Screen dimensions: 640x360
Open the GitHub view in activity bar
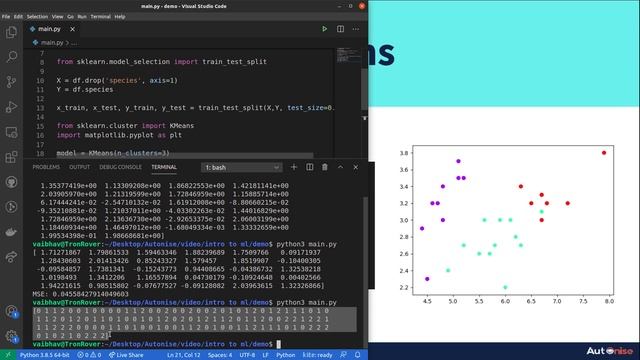(x=11, y=182)
